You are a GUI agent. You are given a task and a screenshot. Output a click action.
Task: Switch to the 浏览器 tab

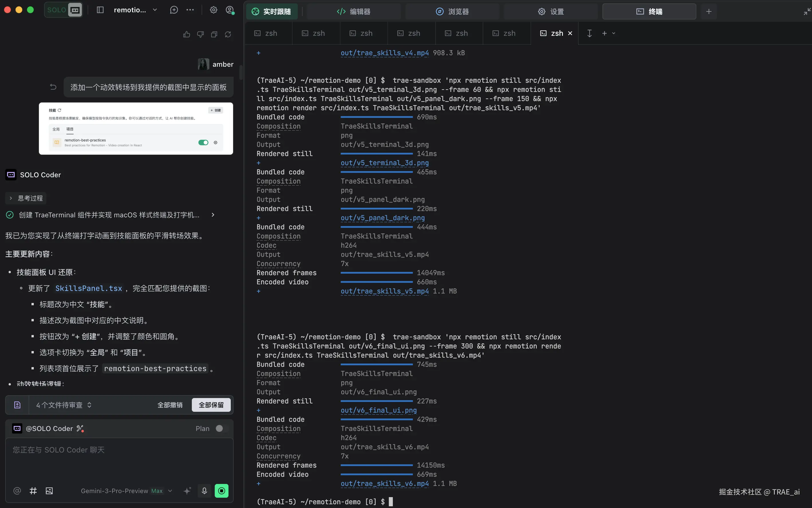452,11
